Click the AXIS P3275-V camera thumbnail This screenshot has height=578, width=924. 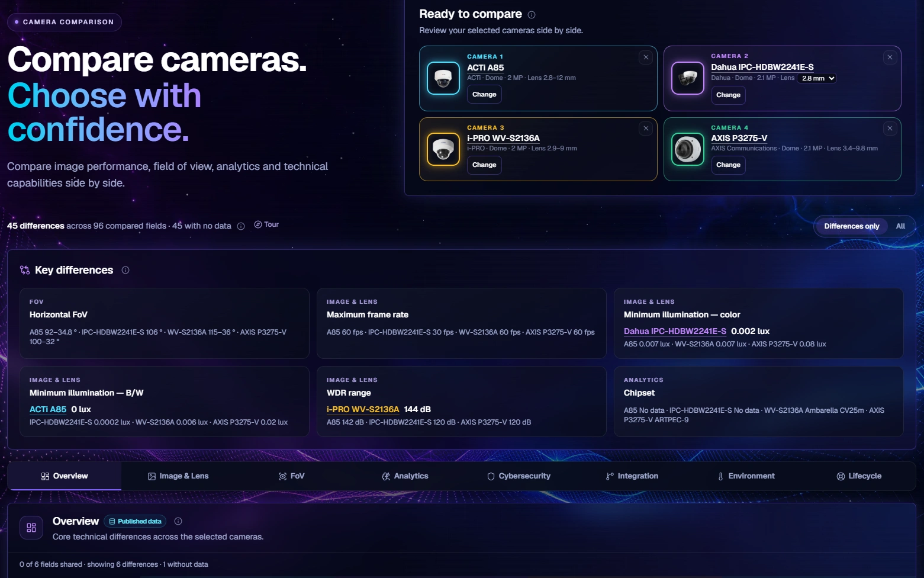[x=688, y=149]
